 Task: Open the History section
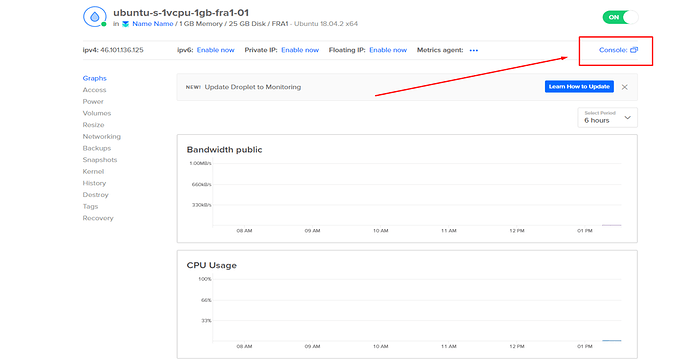point(94,183)
